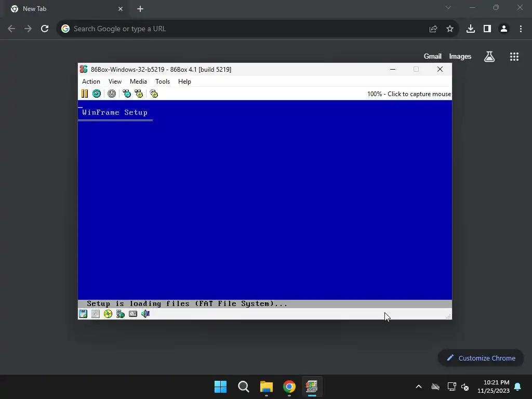Open Chrome profile menu
This screenshot has width=532, height=399.
coord(504,29)
